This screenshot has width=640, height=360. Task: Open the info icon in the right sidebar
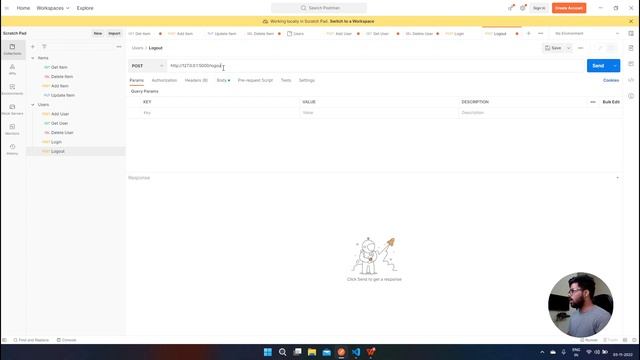(631, 96)
